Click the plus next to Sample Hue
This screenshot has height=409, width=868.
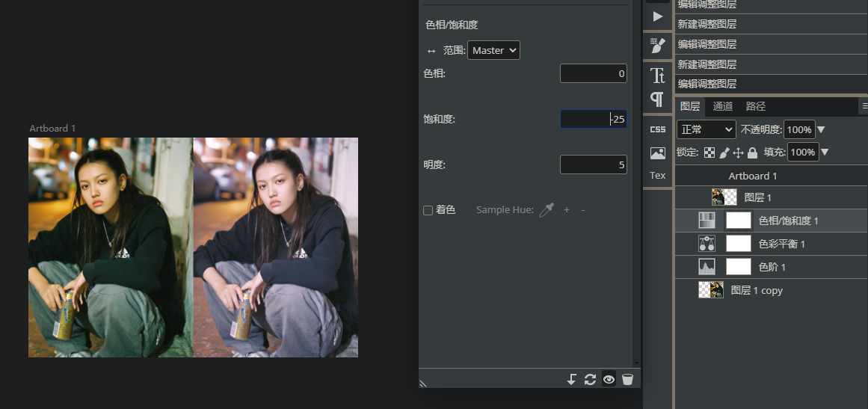pyautogui.click(x=566, y=210)
